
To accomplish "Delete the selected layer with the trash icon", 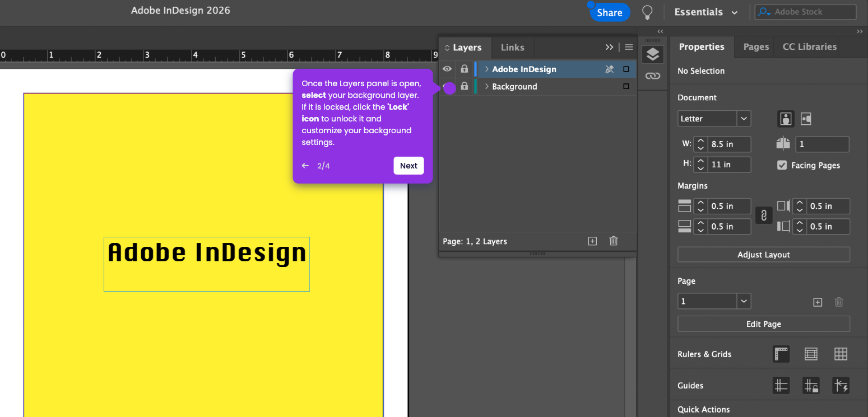I will tap(614, 241).
